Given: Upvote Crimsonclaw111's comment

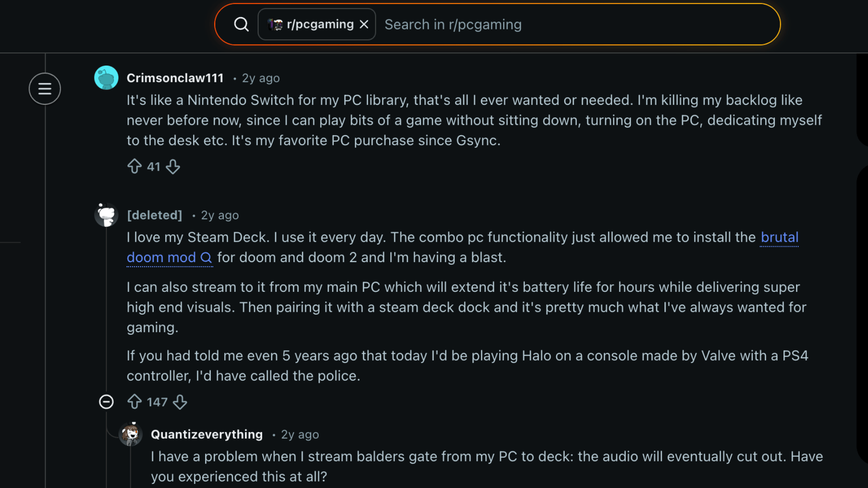Looking at the screenshot, I should point(134,166).
